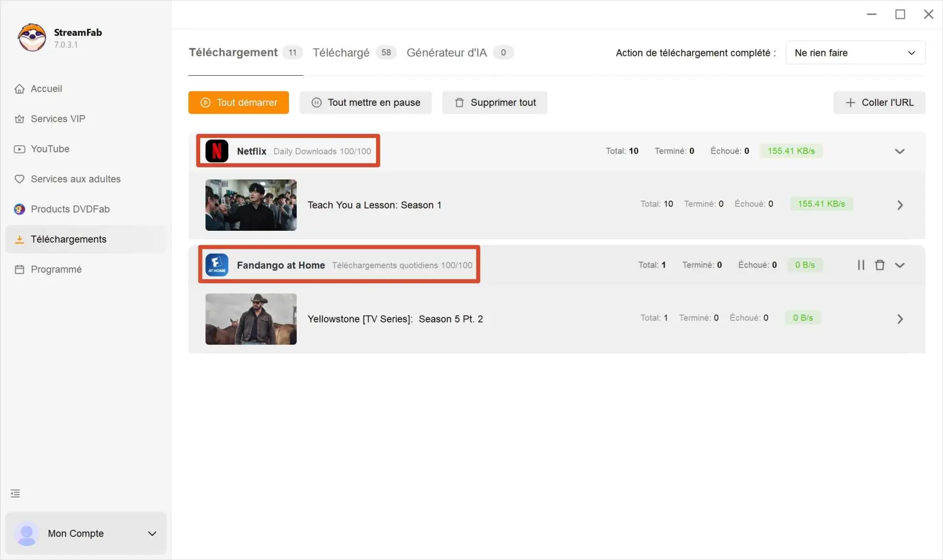Switch to the Téléchargement tab
Screen dimensions: 943x560
pyautogui.click(x=233, y=52)
